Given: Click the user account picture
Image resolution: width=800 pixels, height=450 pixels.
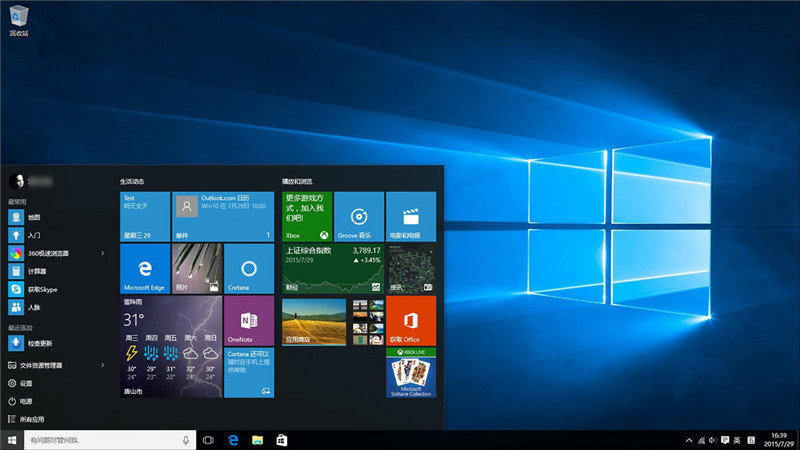Looking at the screenshot, I should coord(16,181).
